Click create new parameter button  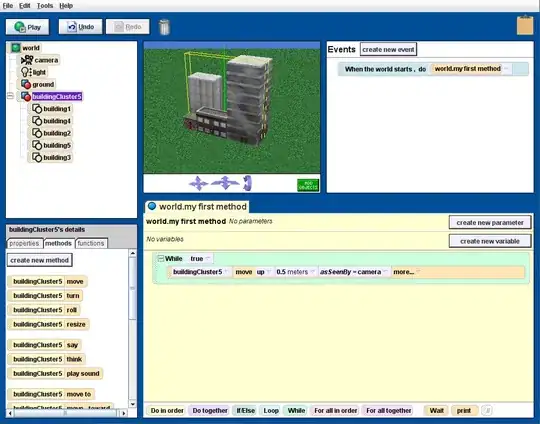490,223
